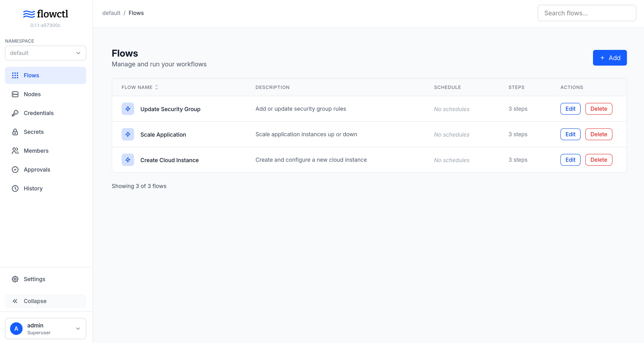Click inside the Search flows field
Screen dimensions: 644x343
click(x=586, y=13)
